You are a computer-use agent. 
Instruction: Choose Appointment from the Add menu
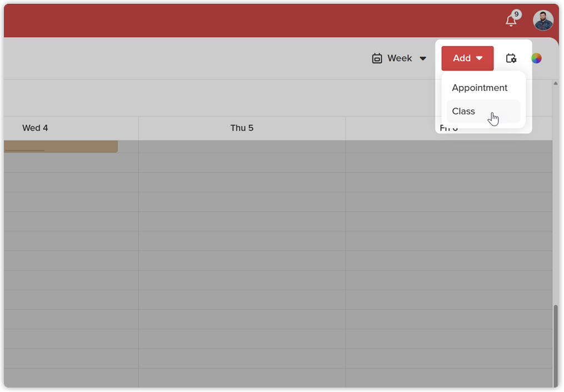[x=483, y=88]
